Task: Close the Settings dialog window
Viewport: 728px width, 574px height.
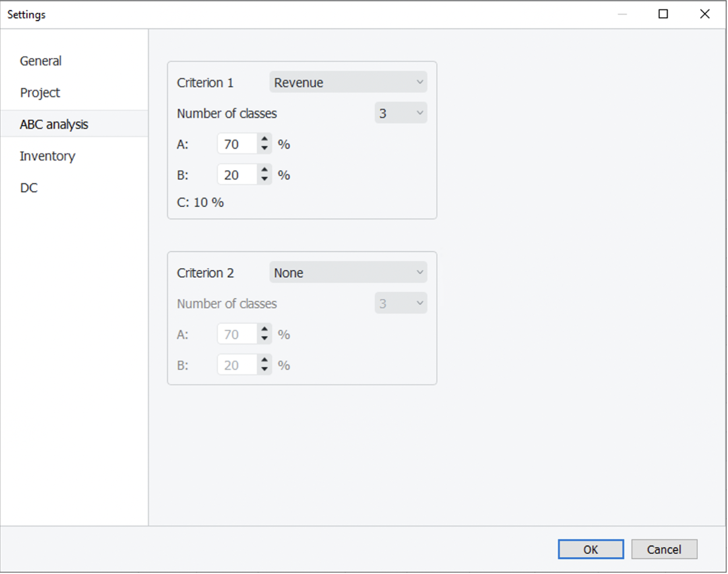Action: click(705, 14)
